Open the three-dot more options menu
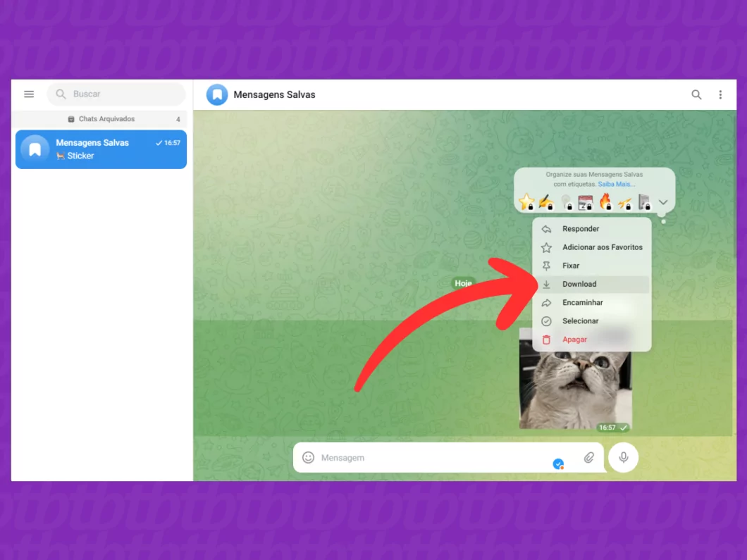 coord(720,94)
